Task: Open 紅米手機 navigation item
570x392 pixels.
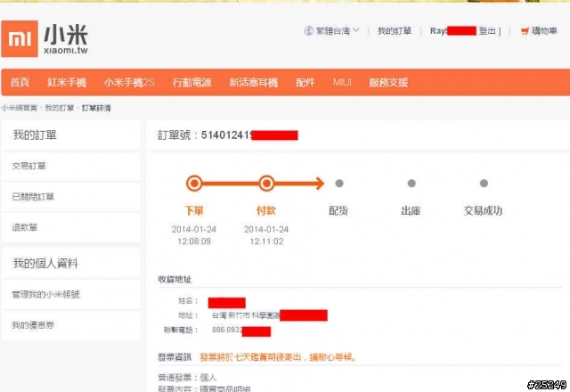Action: pyautogui.click(x=67, y=83)
